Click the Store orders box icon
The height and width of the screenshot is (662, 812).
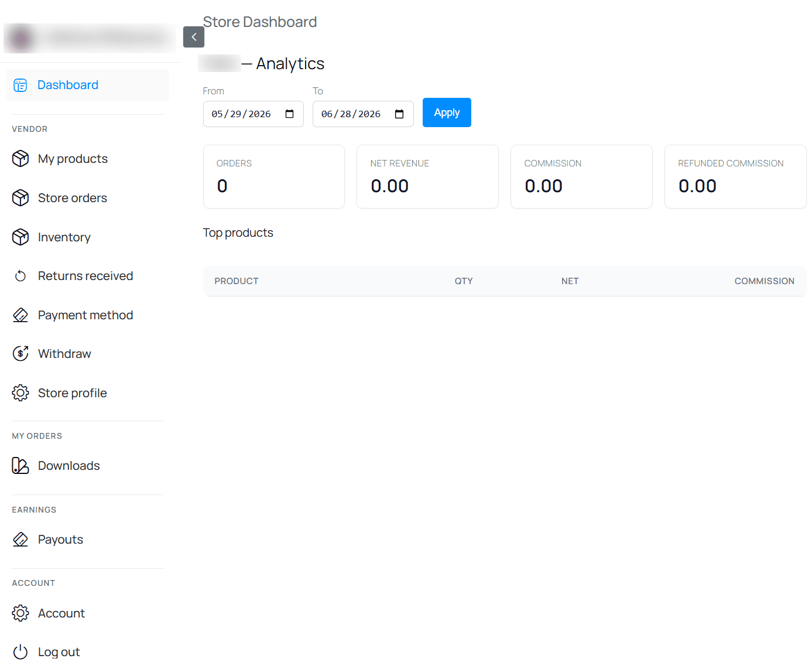click(x=20, y=198)
